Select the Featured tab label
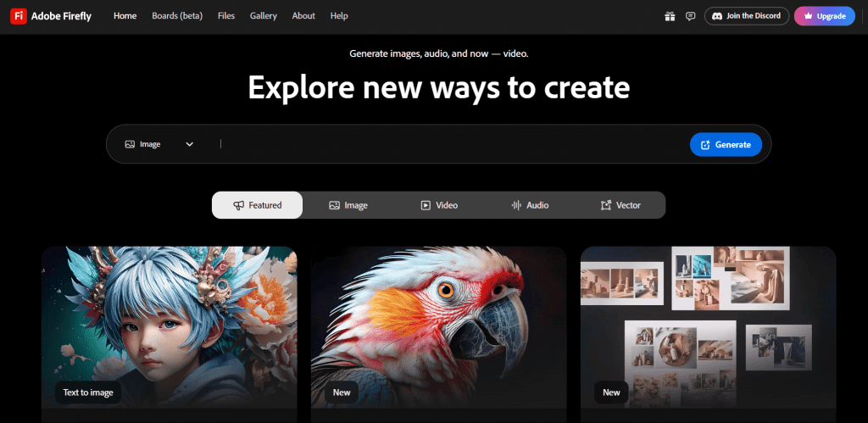 click(265, 205)
